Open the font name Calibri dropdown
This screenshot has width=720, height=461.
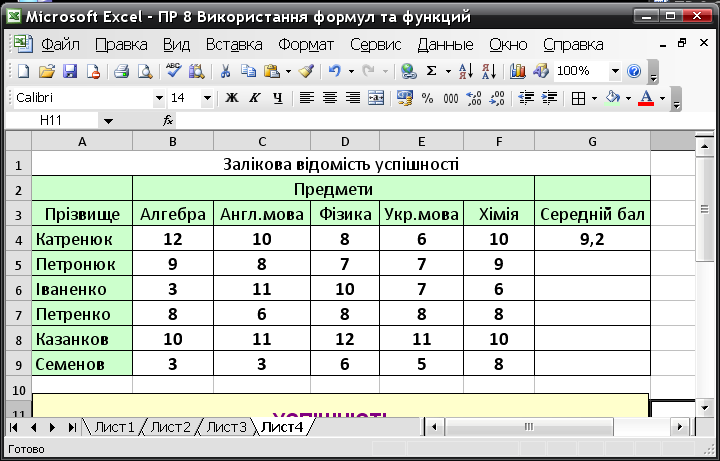tap(159, 98)
